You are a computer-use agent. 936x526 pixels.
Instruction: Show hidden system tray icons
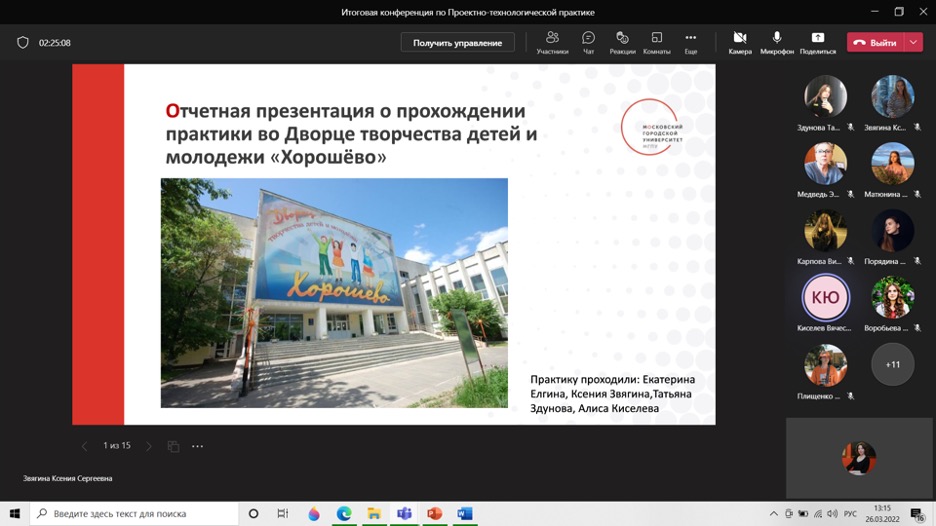775,513
